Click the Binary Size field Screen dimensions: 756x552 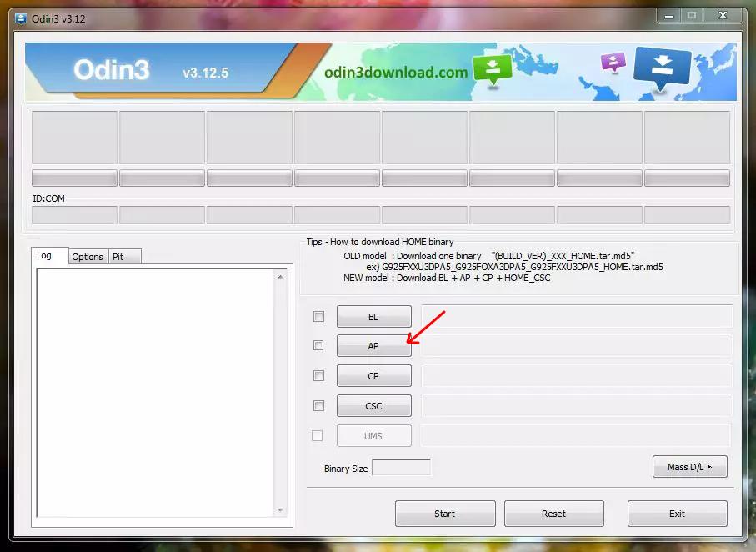[x=402, y=467]
